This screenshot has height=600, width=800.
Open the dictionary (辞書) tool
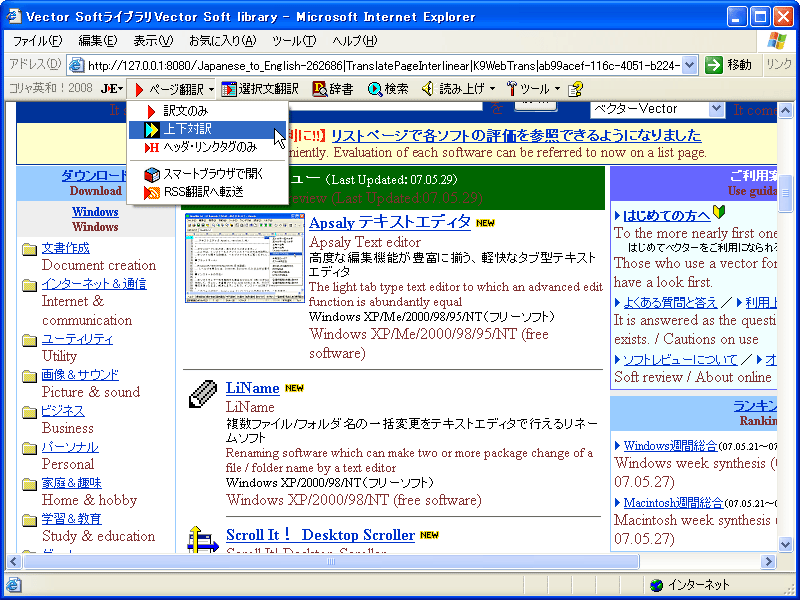pos(333,89)
